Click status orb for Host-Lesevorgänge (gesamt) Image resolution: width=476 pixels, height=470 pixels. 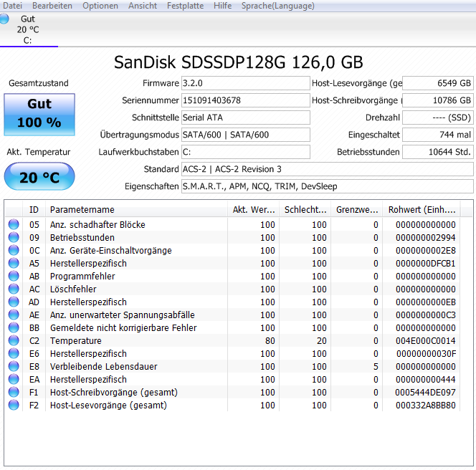[x=14, y=405]
